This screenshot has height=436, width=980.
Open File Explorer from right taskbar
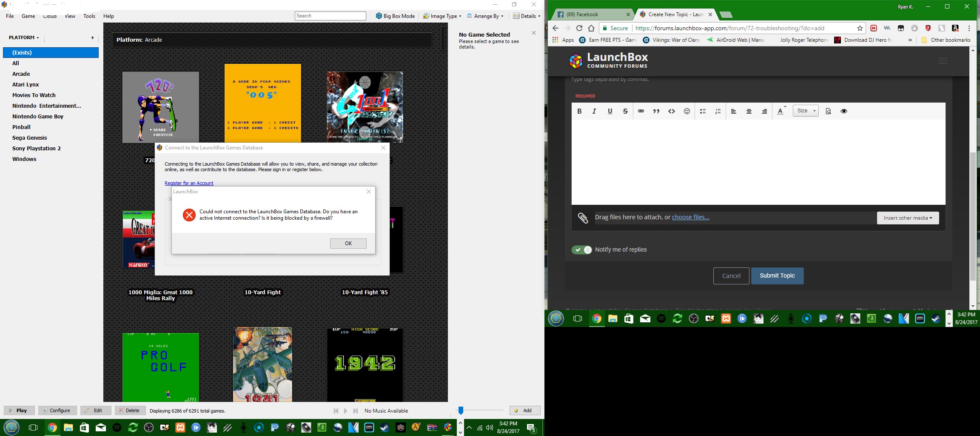coord(612,318)
